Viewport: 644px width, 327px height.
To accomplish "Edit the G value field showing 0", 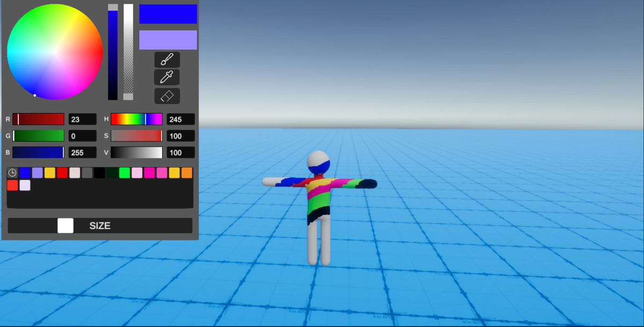I will point(83,136).
